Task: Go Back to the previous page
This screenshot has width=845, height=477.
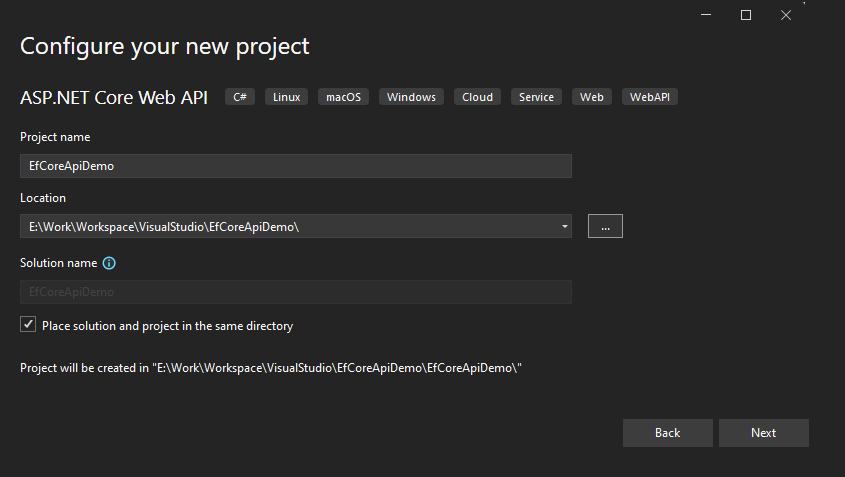Action: (668, 433)
